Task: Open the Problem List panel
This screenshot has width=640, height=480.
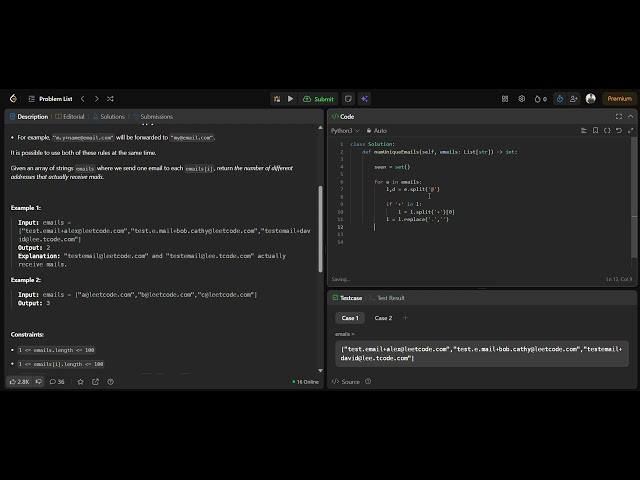Action: (50, 99)
